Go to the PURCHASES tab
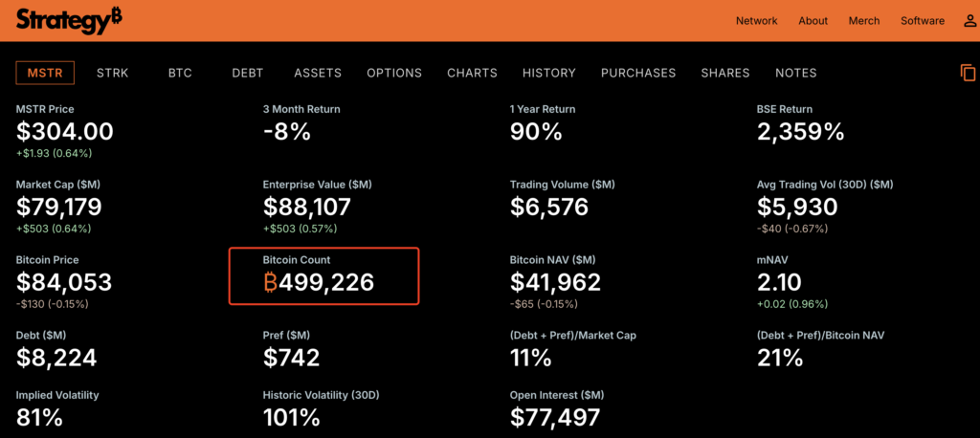This screenshot has height=438, width=980. (638, 73)
